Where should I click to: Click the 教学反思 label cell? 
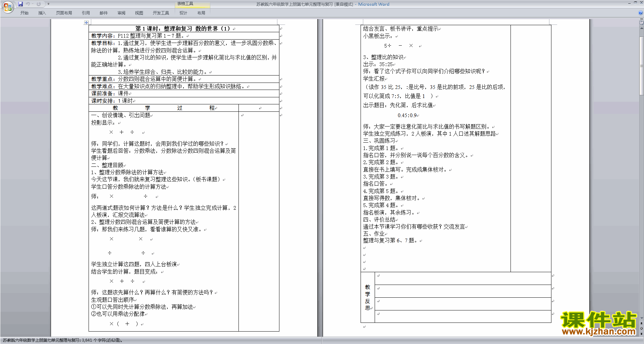coord(368,297)
